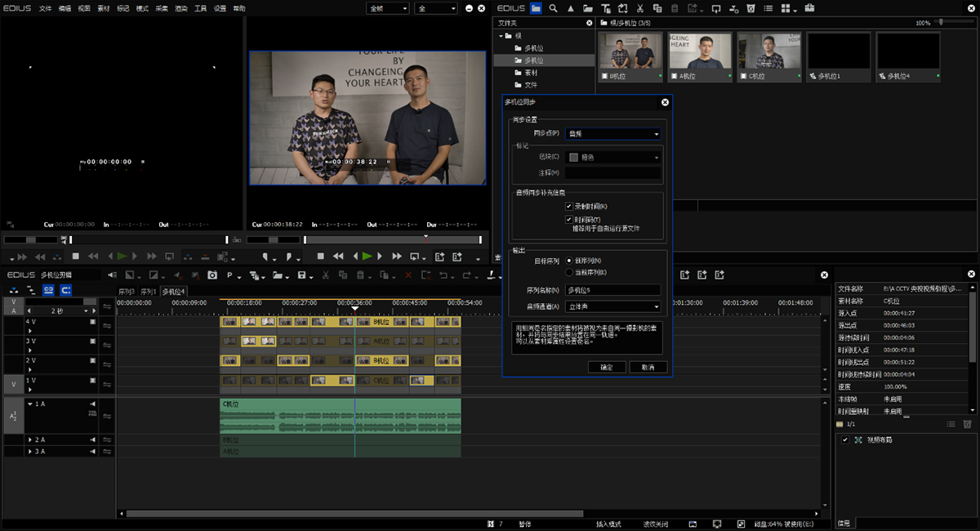Click the add clip folder icon in bin
This screenshot has width=980, height=531.
coord(588,8)
